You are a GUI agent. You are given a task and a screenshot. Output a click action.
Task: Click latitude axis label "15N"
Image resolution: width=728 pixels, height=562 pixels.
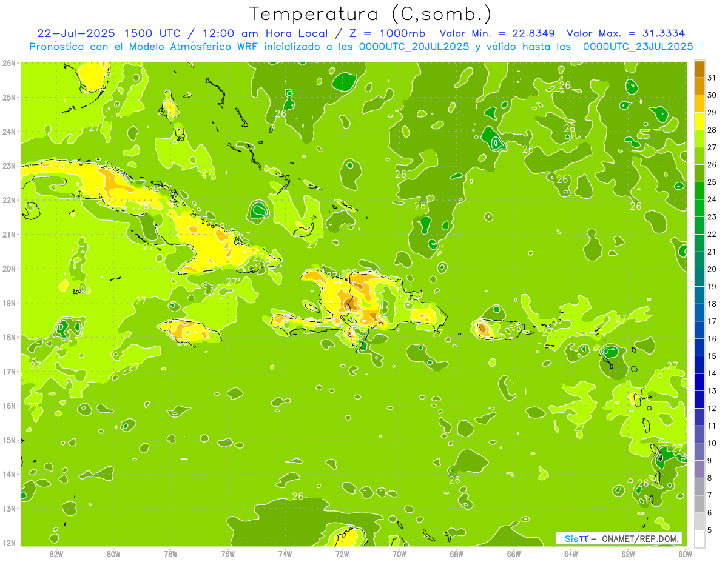click(8, 440)
